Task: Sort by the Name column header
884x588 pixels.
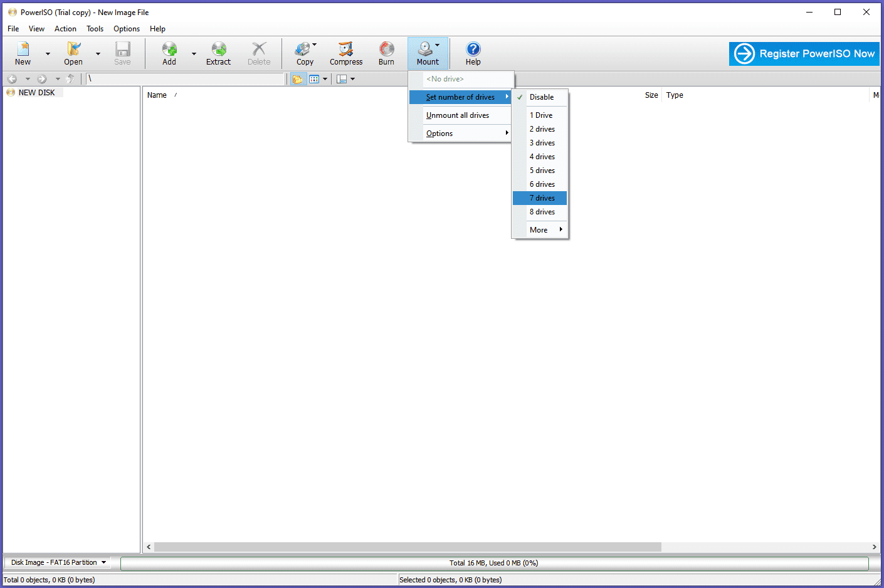Action: (x=157, y=95)
